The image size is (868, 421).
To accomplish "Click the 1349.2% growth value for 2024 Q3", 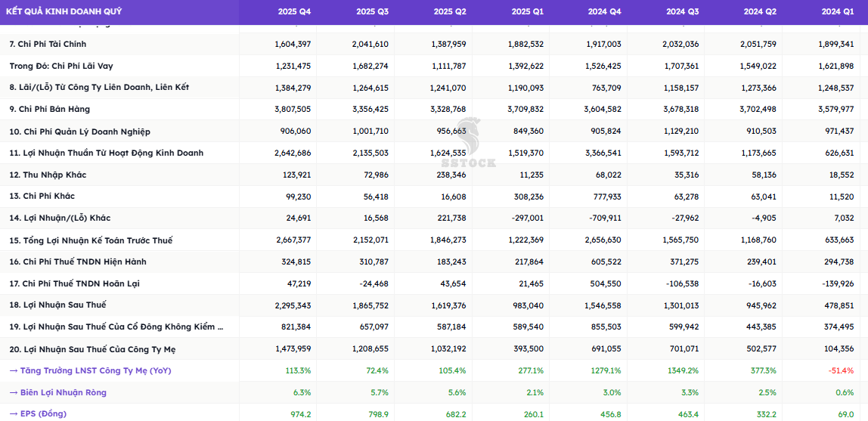I will tap(683, 370).
